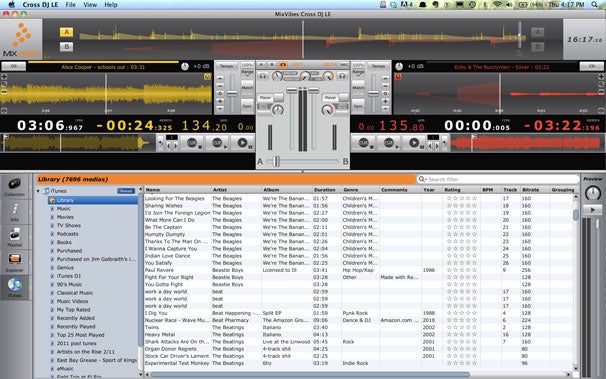Open the Range dropdown on deck B
Screen dimensions: 606x379
(358, 72)
